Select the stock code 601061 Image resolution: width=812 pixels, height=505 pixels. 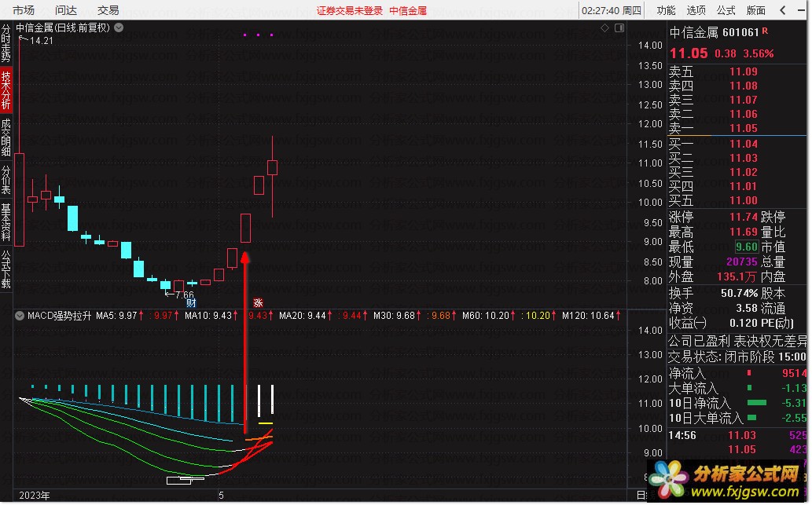[x=740, y=32]
